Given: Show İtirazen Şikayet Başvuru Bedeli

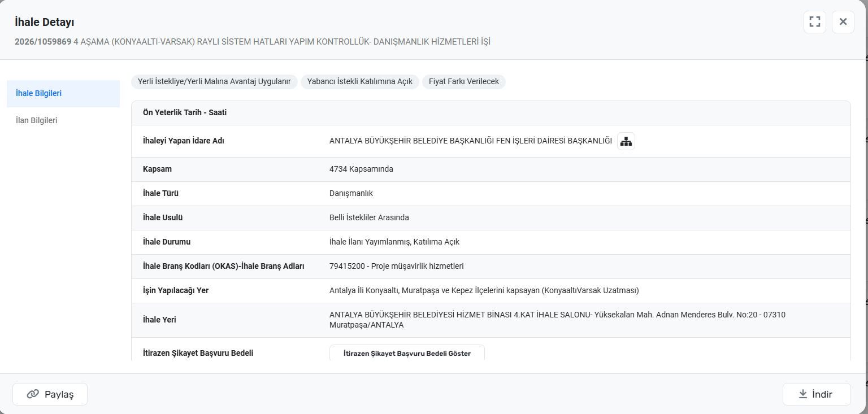Looking at the screenshot, I should [x=407, y=353].
